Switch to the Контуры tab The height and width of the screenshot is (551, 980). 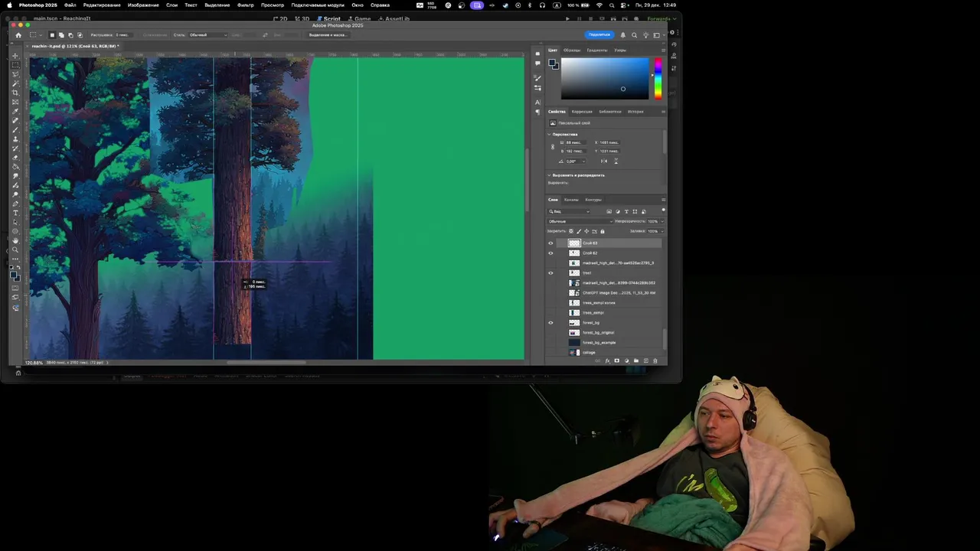(593, 200)
